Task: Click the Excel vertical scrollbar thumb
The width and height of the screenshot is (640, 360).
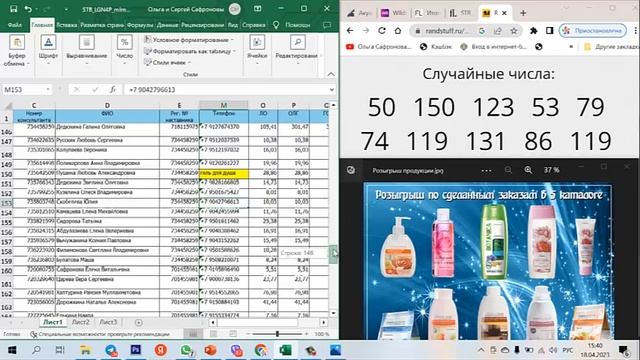Action: (x=333, y=254)
